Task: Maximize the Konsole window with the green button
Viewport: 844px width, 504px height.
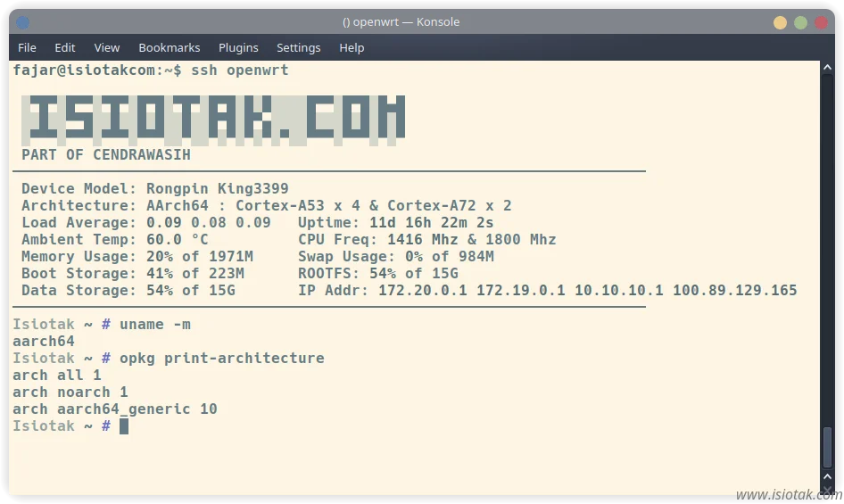Action: tap(800, 22)
